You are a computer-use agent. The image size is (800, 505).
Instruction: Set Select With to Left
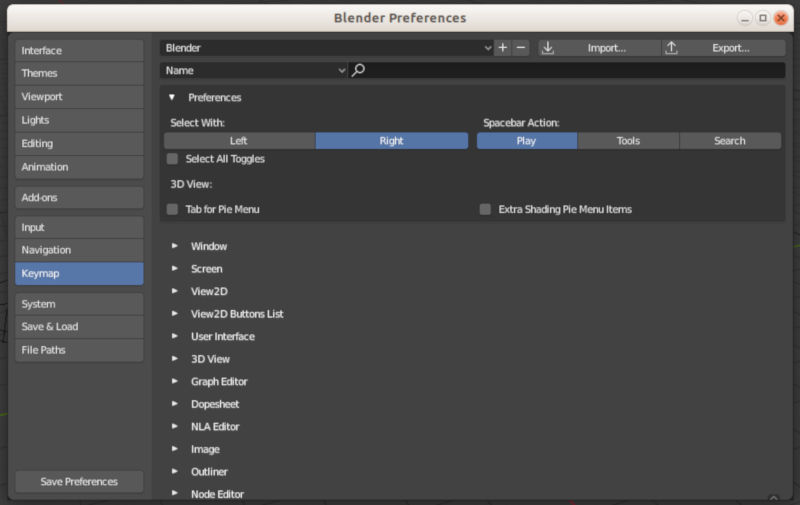pyautogui.click(x=239, y=141)
